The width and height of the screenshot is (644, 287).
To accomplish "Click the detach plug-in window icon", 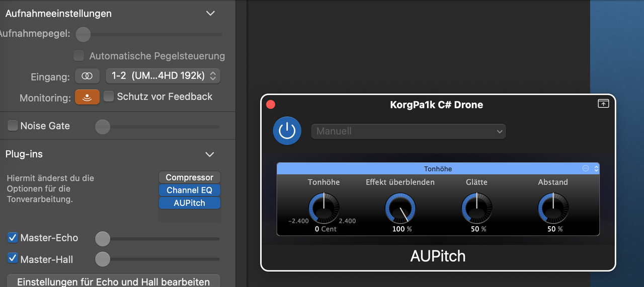I will coord(603,103).
